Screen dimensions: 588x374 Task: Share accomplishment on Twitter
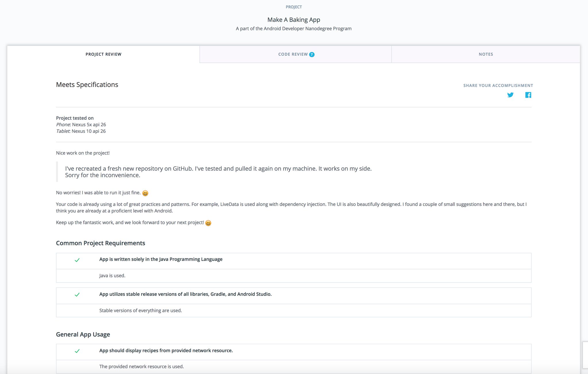[x=510, y=95]
